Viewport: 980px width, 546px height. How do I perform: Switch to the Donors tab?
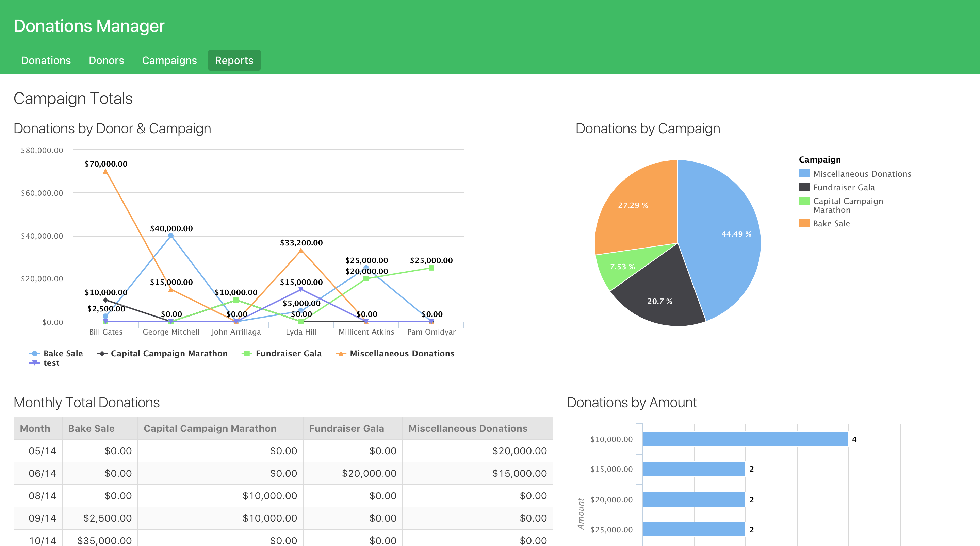tap(106, 60)
